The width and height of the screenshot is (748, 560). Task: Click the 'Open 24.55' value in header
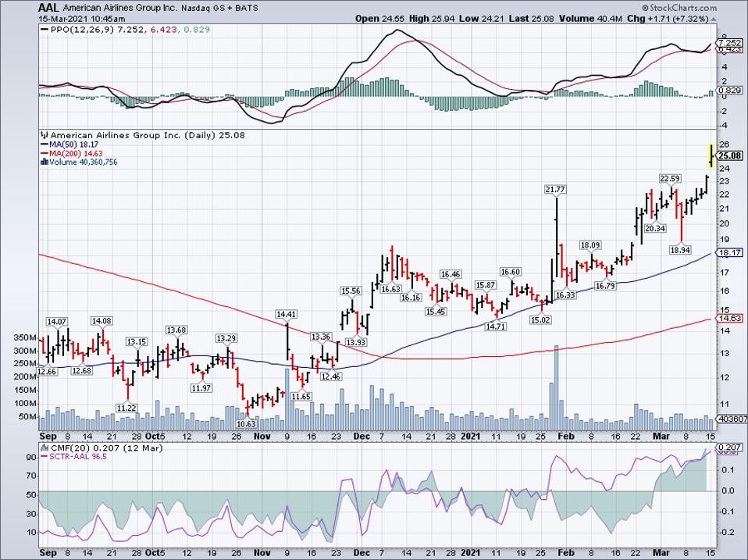coord(379,19)
